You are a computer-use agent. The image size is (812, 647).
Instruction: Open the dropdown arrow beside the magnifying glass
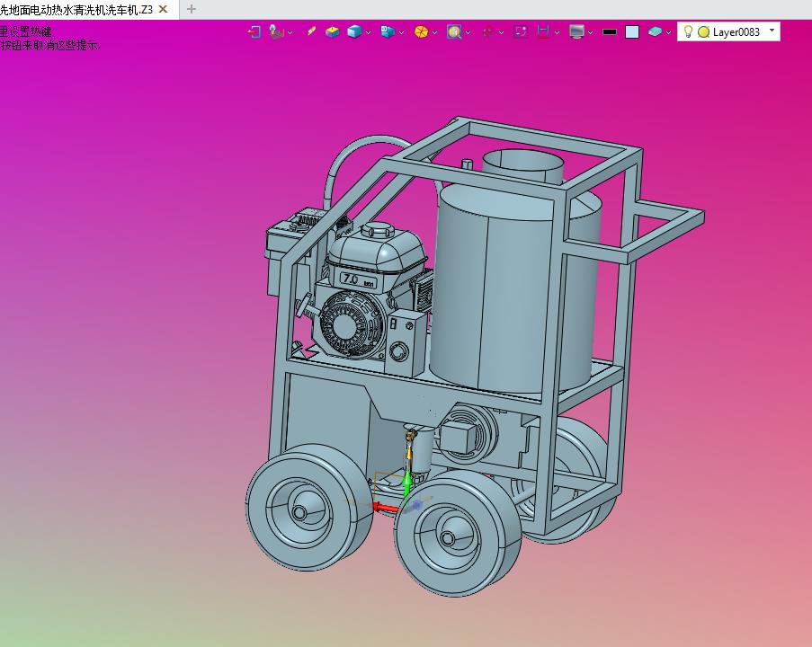468,32
